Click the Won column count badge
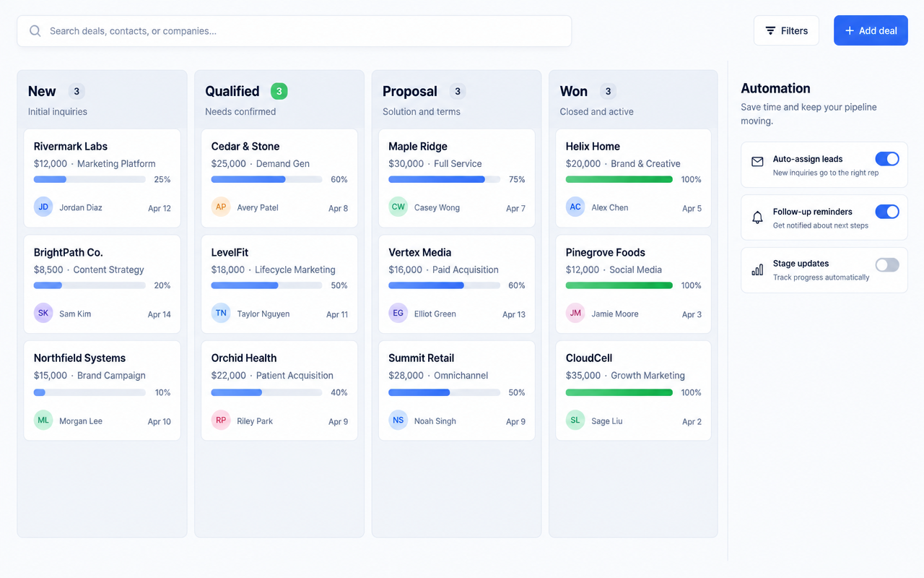924x578 pixels. tap(608, 91)
